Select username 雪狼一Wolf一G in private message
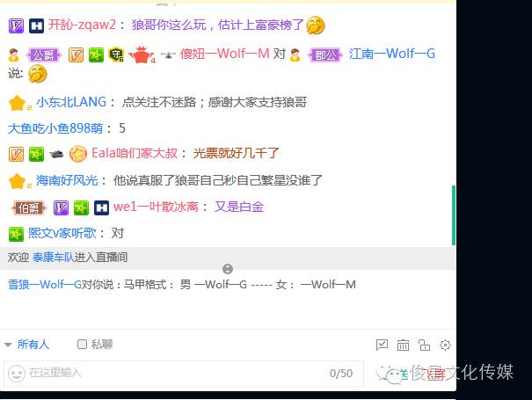 pos(45,284)
